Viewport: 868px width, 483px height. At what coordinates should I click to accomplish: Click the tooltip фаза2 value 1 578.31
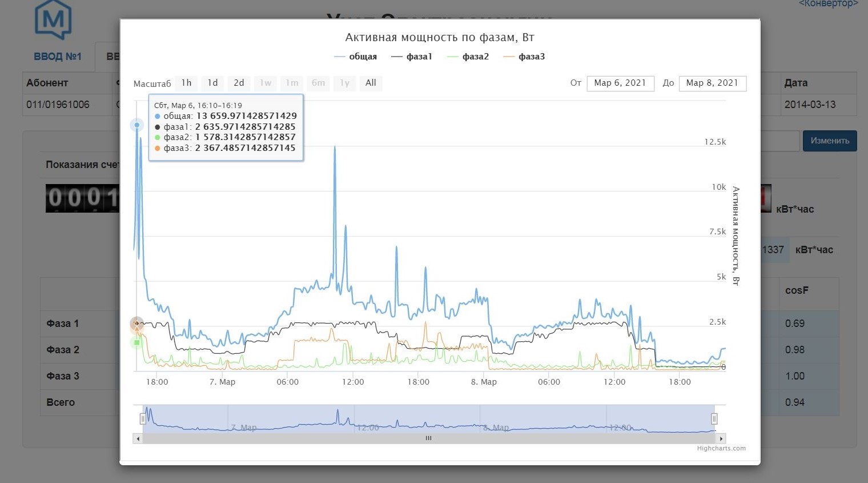point(246,137)
